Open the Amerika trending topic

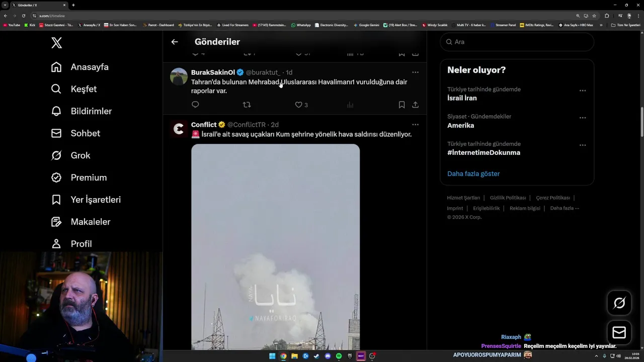pos(460,125)
